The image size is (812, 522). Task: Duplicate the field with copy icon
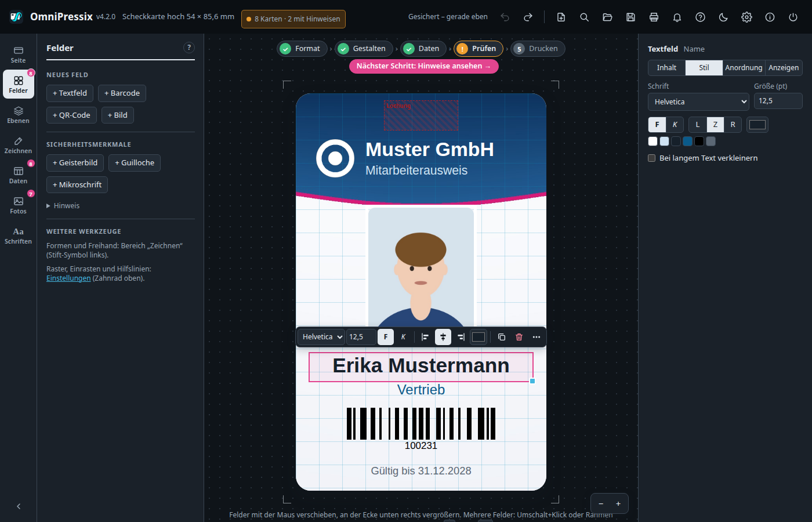coord(502,337)
